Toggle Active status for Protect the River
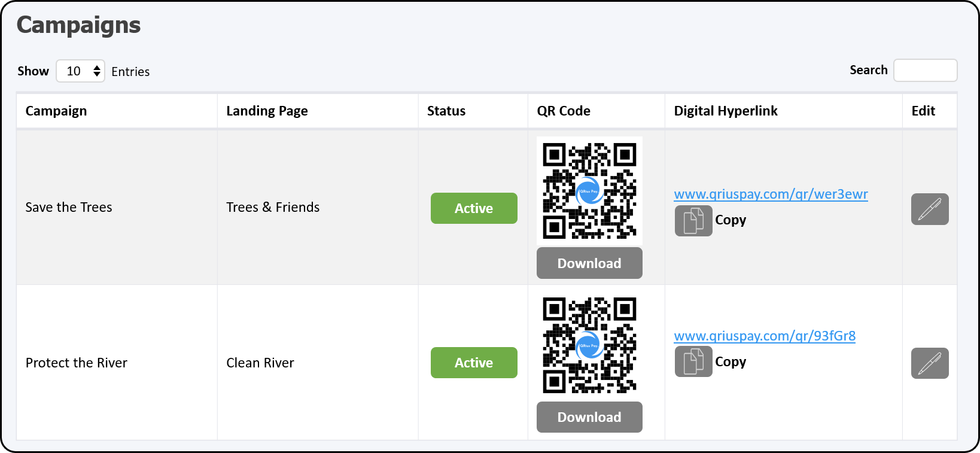Viewport: 980px width, 453px height. (474, 363)
